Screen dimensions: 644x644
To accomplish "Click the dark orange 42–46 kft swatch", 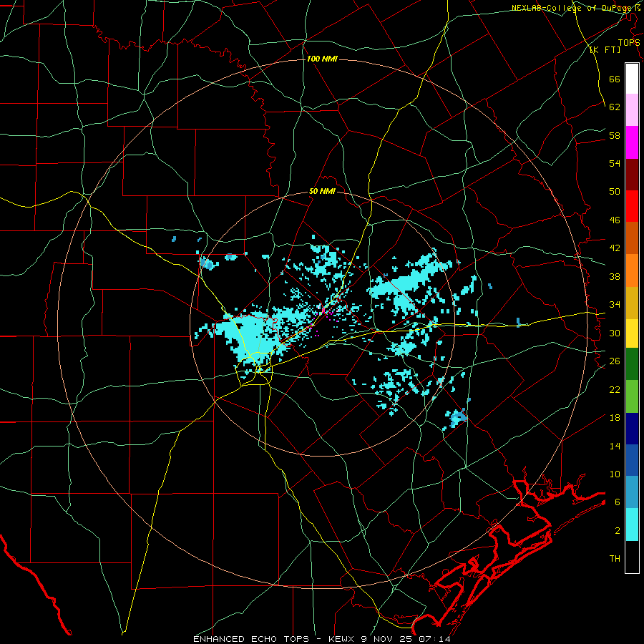I will click(x=632, y=238).
